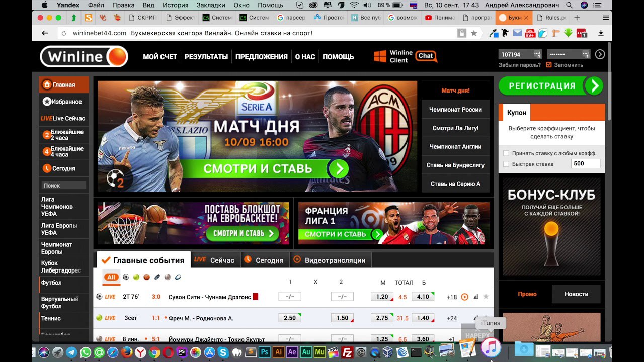
Task: Filter events by basketball icon
Action: 146,277
